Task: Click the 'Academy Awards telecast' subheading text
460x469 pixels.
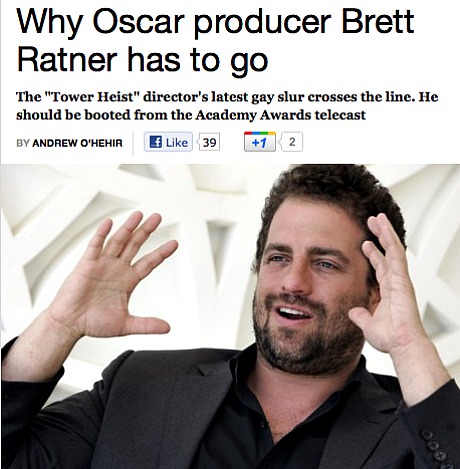Action: point(280,115)
